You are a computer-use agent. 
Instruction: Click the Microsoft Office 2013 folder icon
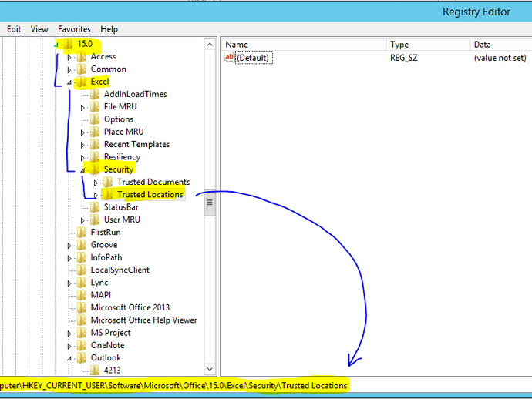coord(82,307)
